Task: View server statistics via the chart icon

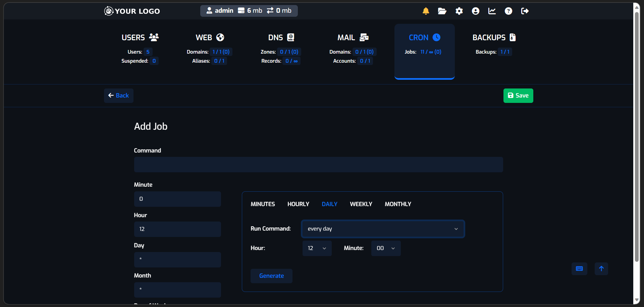Action: coord(492,11)
